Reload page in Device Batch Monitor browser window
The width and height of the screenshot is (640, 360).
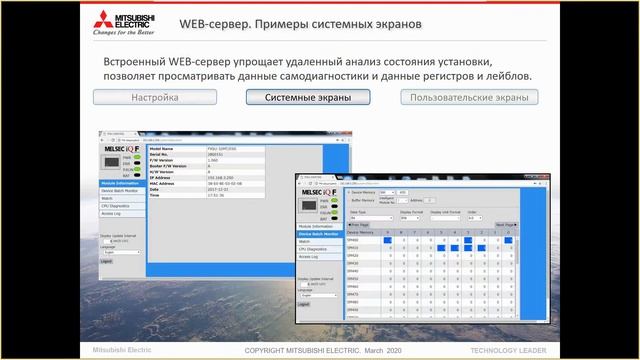(x=311, y=184)
